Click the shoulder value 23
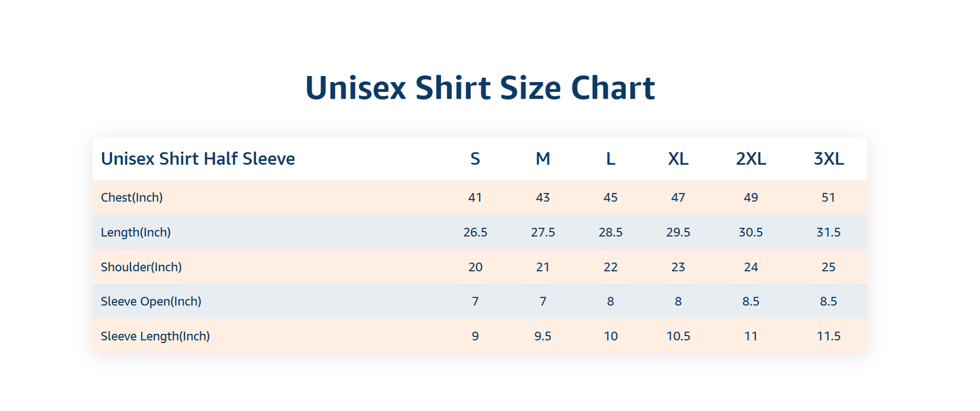Screen dimensions: 980x411 tap(678, 267)
